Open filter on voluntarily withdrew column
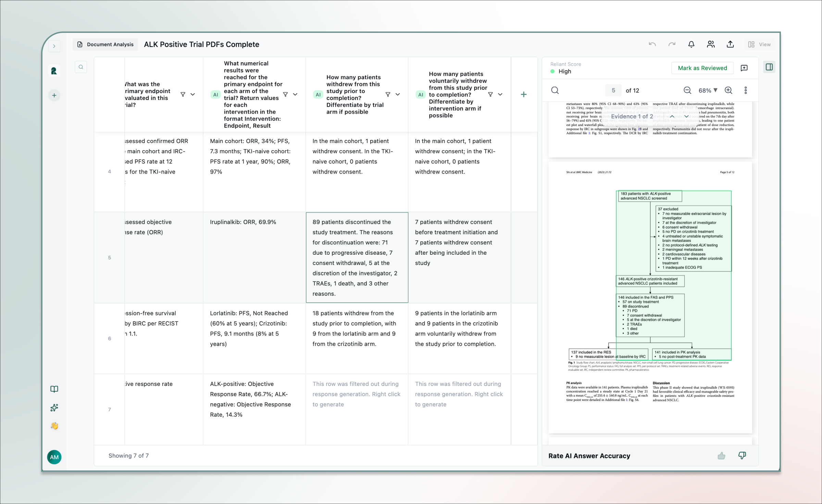 click(x=490, y=94)
